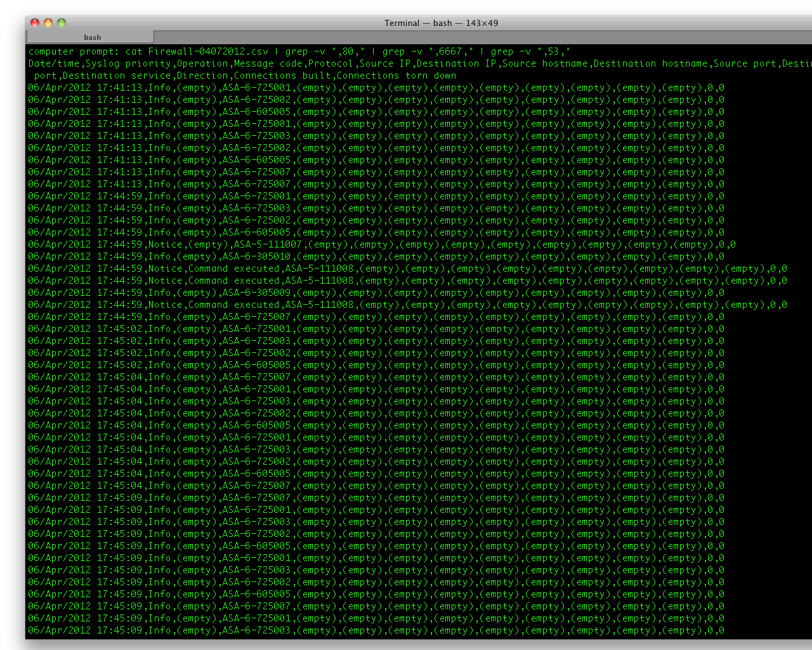Click the 17:45:02 row with ASA-6-725002
812x650 pixels.
click(376, 353)
